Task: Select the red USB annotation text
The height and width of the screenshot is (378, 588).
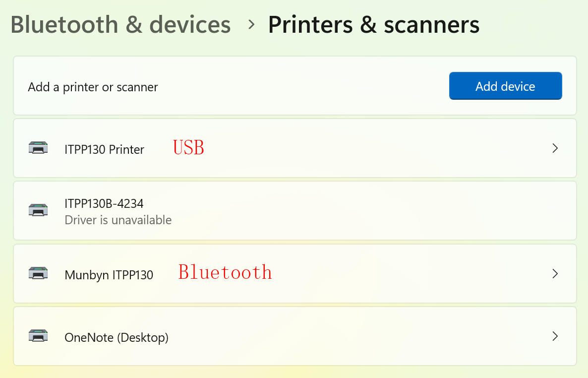Action: point(189,147)
